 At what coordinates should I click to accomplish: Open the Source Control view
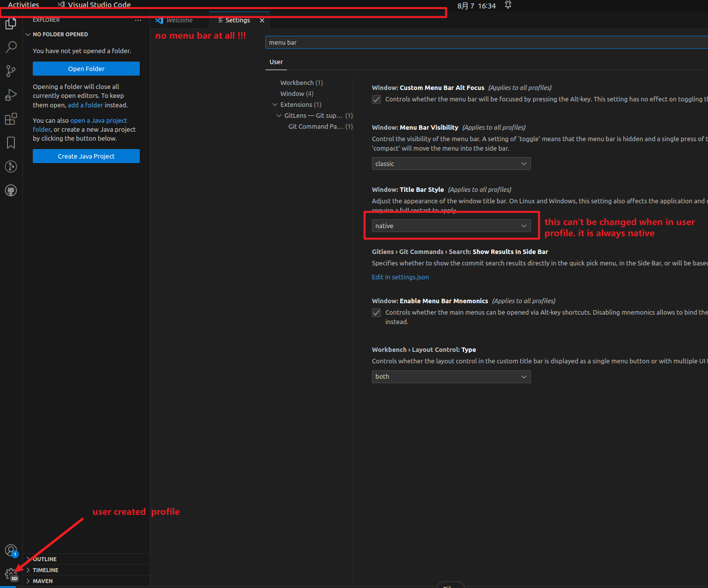[11, 71]
